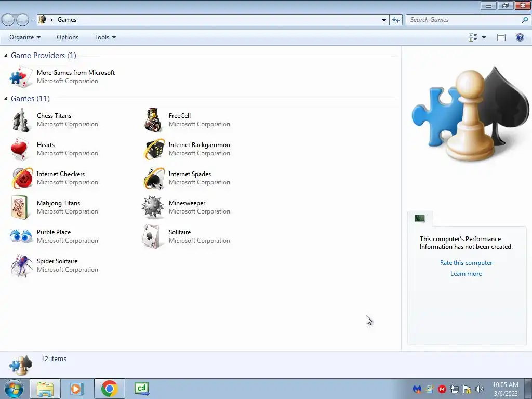Click the Purble Place name text
Viewport: 532px width, 399px height.
coord(54,232)
